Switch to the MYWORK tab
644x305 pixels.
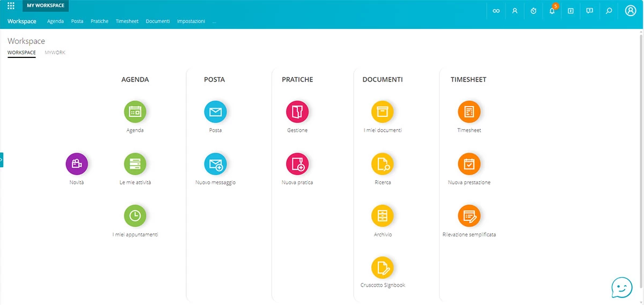55,53
